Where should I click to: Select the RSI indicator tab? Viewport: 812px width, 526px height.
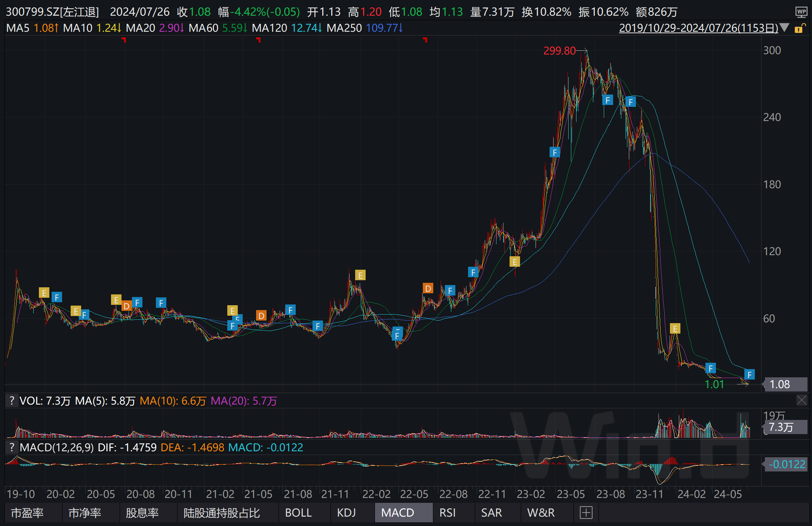[x=447, y=513]
